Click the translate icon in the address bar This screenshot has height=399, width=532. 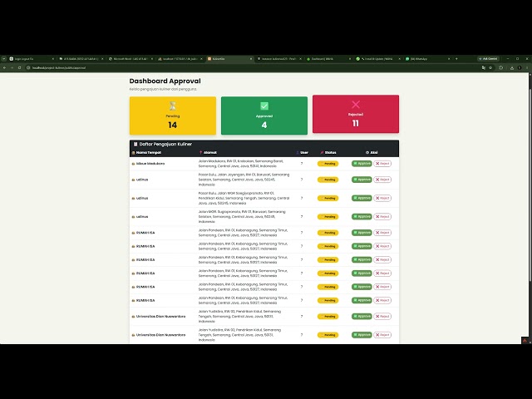[484, 68]
